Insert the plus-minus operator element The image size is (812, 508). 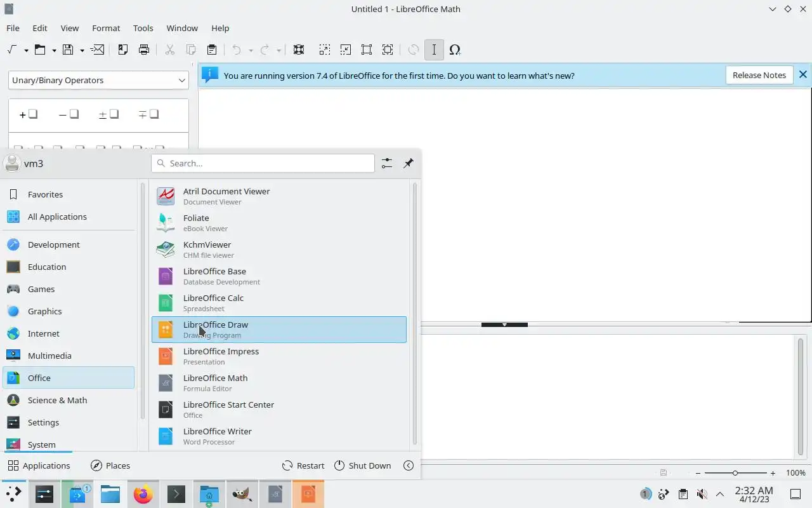point(108,114)
